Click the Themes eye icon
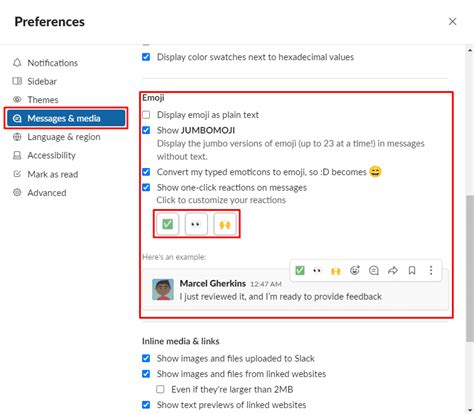The image size is (474, 414). (x=17, y=99)
